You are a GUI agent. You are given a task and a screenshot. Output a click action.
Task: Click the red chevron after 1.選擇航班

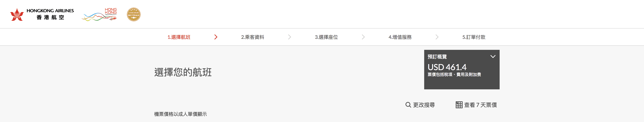click(216, 37)
